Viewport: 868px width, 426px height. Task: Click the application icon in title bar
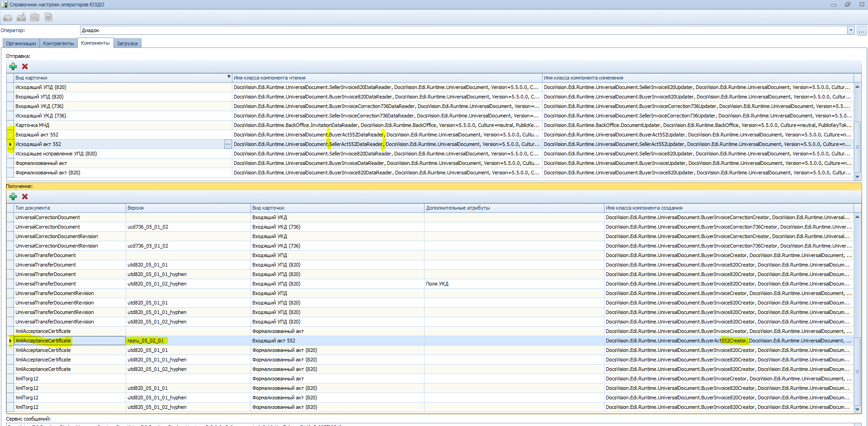click(x=4, y=5)
